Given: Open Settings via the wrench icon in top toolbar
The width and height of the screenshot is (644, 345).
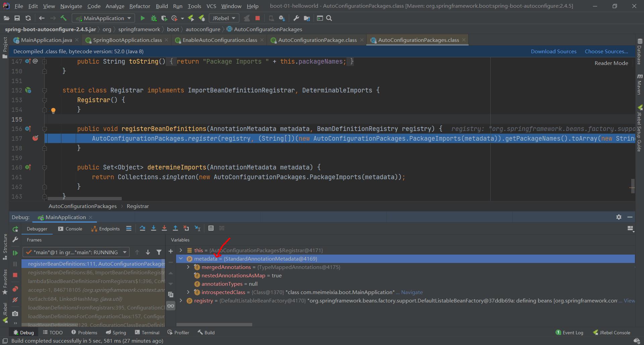Looking at the screenshot, I should pyautogui.click(x=296, y=18).
